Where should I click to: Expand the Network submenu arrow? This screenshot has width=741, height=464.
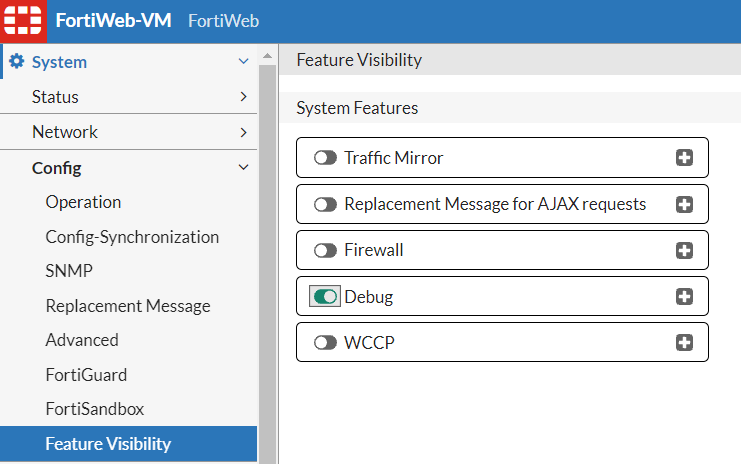pyautogui.click(x=243, y=132)
